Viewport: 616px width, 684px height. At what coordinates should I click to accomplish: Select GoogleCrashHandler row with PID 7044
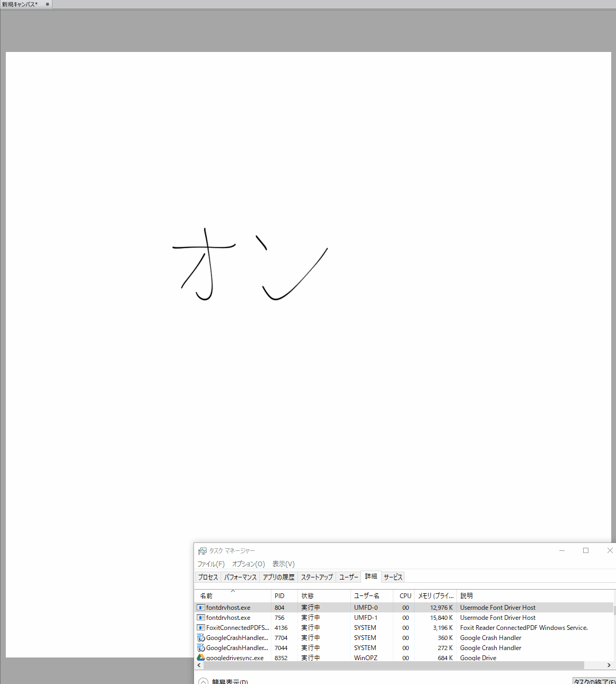pos(404,648)
